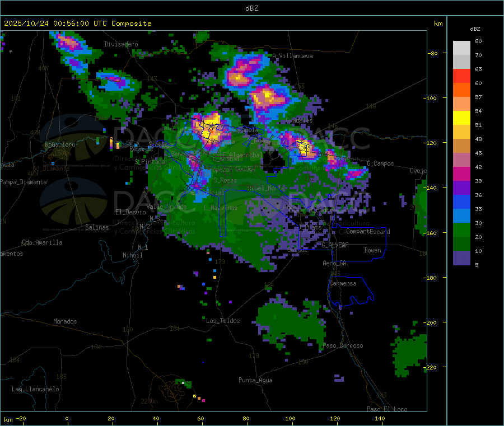Click the 80 dBZ light gray legend swatch
Screen dimensions: 504x426
pyautogui.click(x=461, y=48)
